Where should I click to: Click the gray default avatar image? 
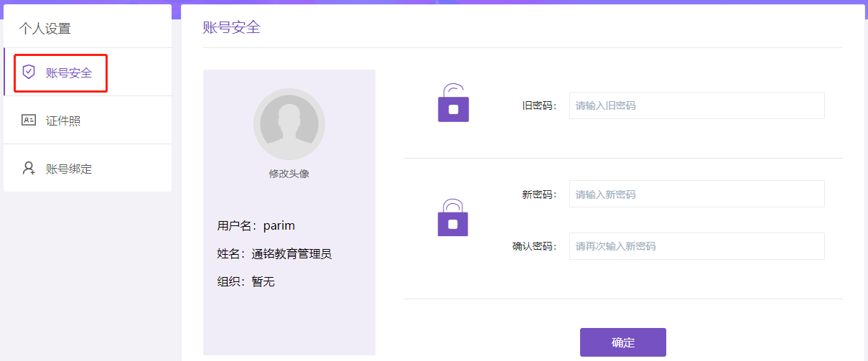(289, 124)
